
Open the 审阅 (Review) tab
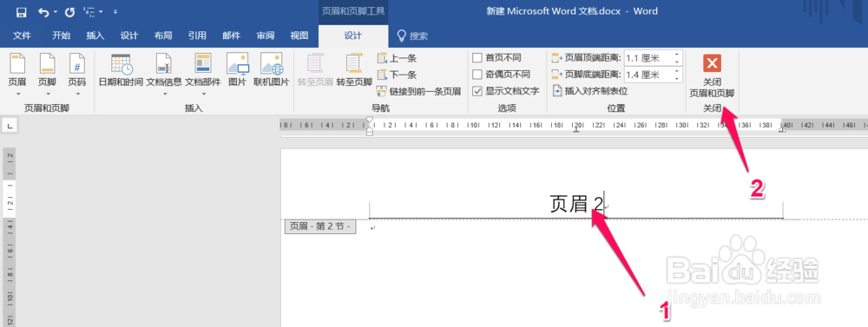coord(265,36)
